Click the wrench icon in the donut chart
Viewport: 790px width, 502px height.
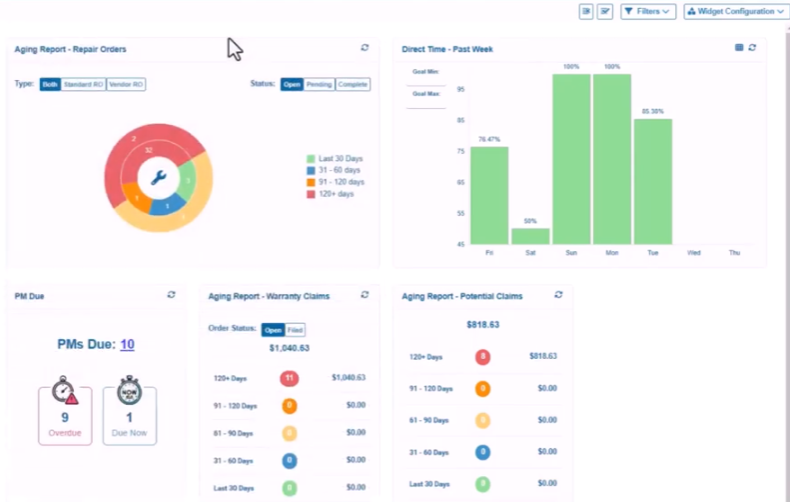(158, 178)
